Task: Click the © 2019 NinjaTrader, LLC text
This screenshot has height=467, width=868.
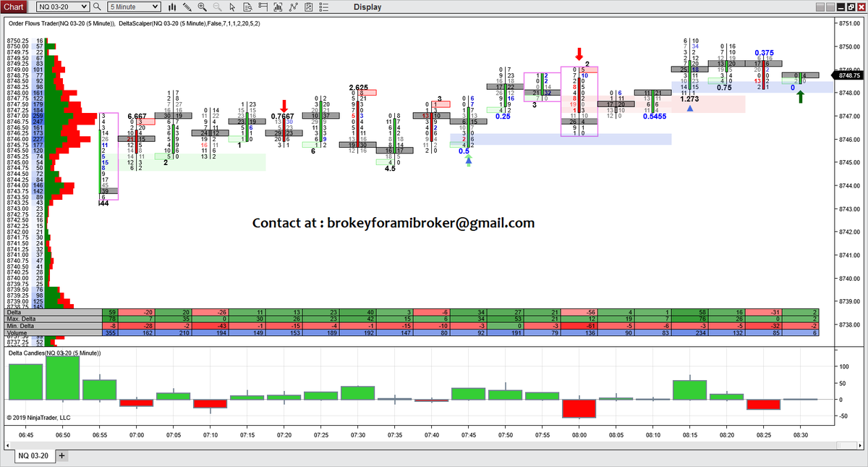Action: (x=39, y=418)
